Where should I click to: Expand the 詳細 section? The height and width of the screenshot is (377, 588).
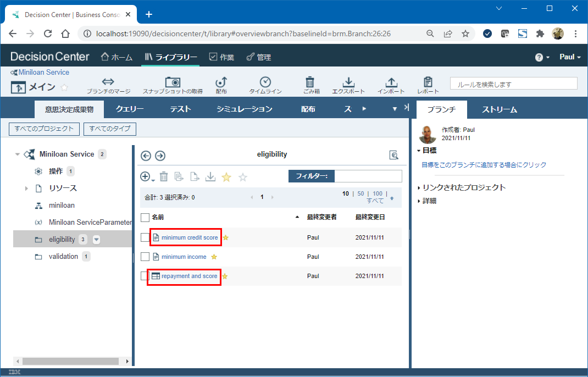tap(419, 201)
